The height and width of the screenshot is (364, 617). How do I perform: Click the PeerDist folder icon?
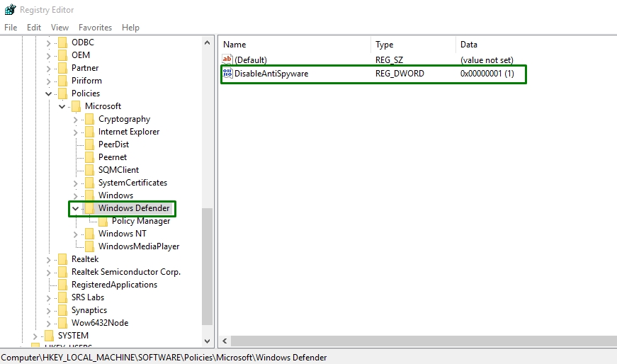[90, 144]
